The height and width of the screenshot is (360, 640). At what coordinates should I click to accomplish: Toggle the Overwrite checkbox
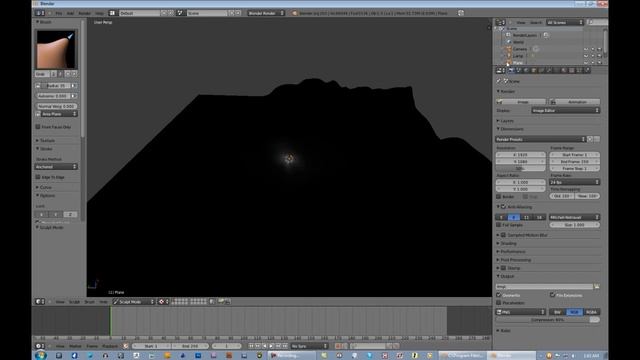coord(498,295)
